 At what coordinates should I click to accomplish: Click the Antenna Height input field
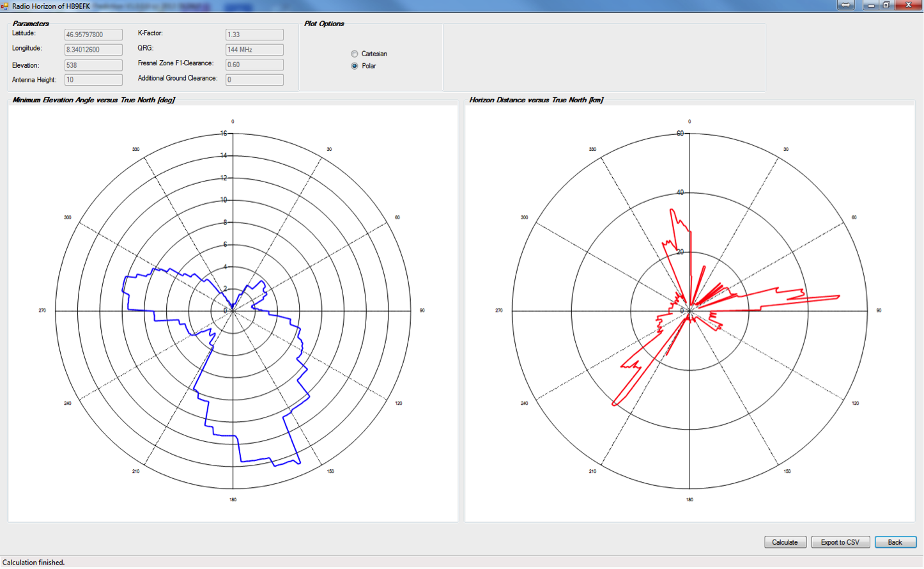point(93,80)
